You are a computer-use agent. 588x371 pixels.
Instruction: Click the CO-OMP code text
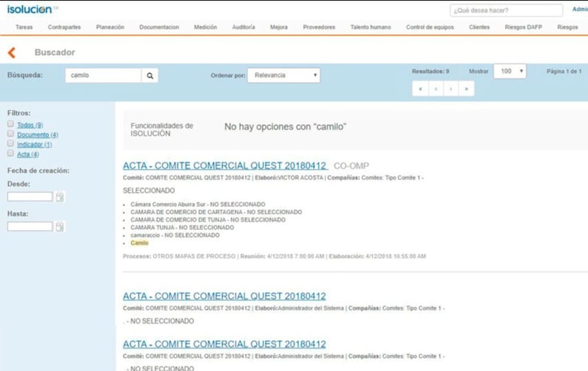click(x=351, y=166)
